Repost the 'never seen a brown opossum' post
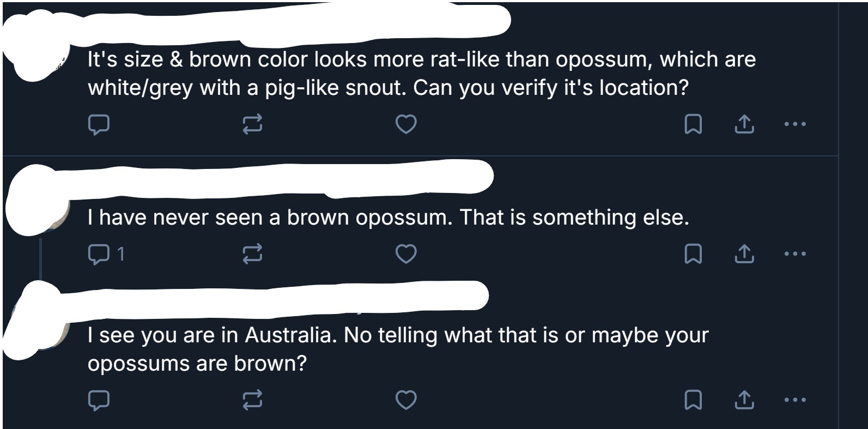Screen dimensions: 868x429 click(x=252, y=253)
